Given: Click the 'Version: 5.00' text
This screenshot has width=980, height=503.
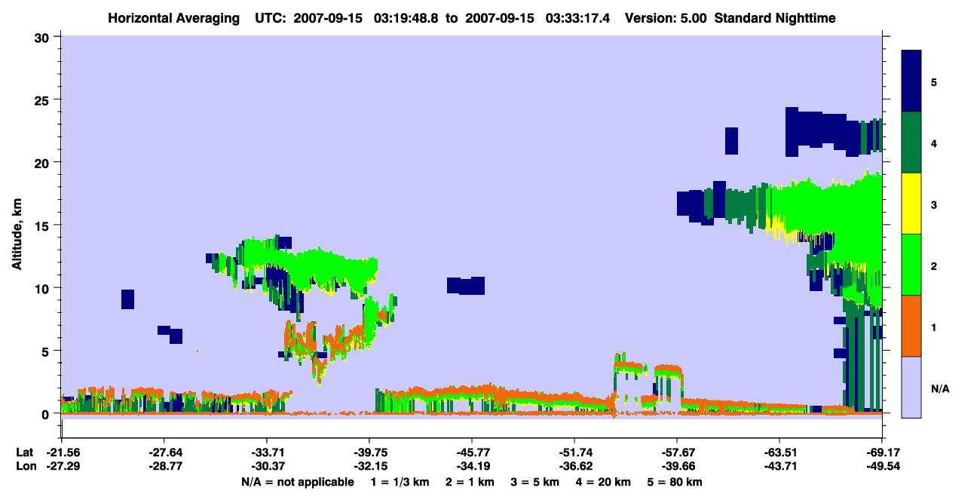Looking at the screenshot, I should coord(664,17).
